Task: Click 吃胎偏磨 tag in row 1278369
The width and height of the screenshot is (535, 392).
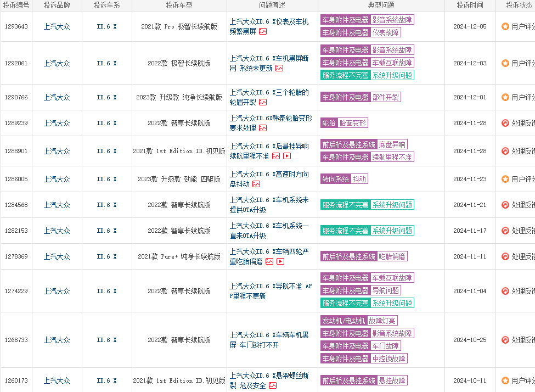Action: click(392, 256)
